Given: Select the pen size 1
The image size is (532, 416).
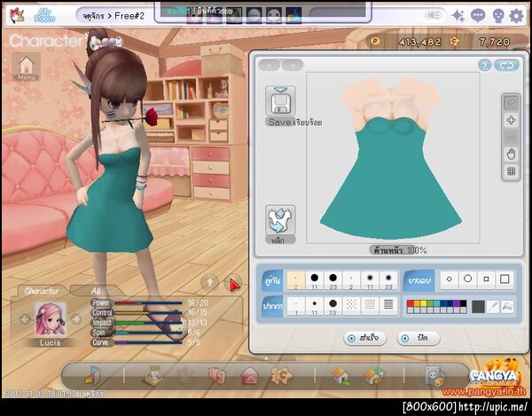Looking at the screenshot, I should click(x=296, y=306).
